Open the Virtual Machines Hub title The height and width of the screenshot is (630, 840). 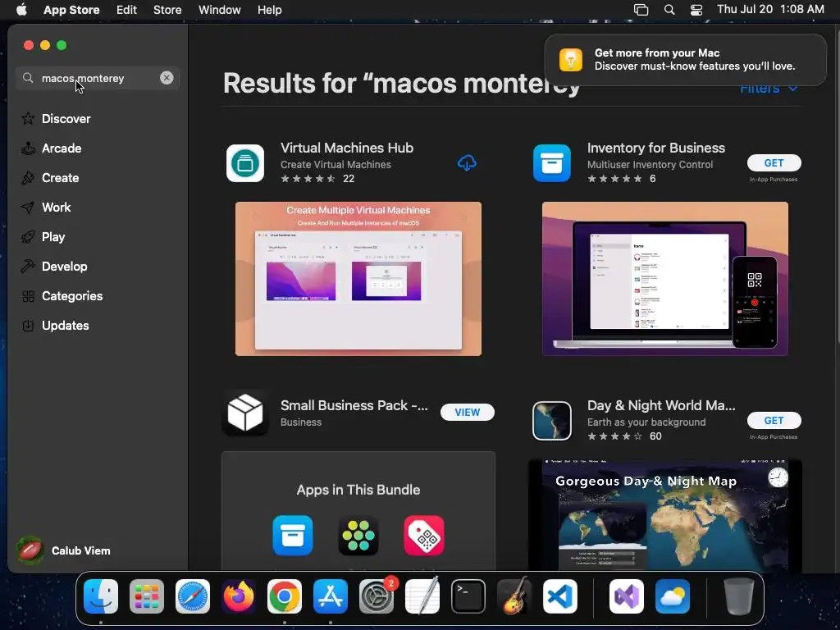click(347, 148)
